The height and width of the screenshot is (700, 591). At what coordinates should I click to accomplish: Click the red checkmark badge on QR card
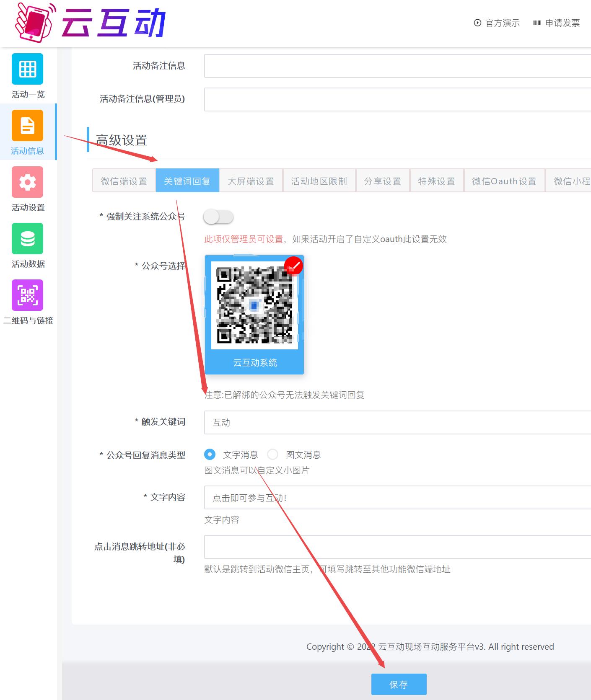(294, 266)
